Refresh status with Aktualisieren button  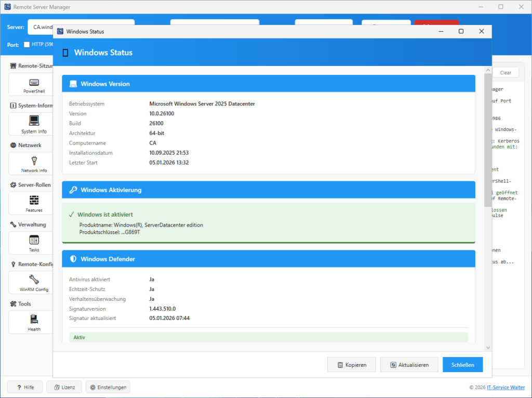[x=409, y=365]
